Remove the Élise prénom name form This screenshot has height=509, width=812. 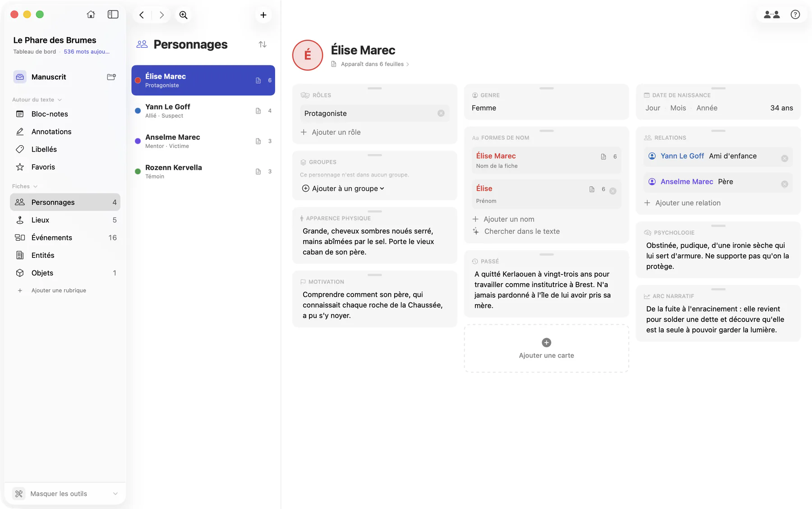(613, 191)
